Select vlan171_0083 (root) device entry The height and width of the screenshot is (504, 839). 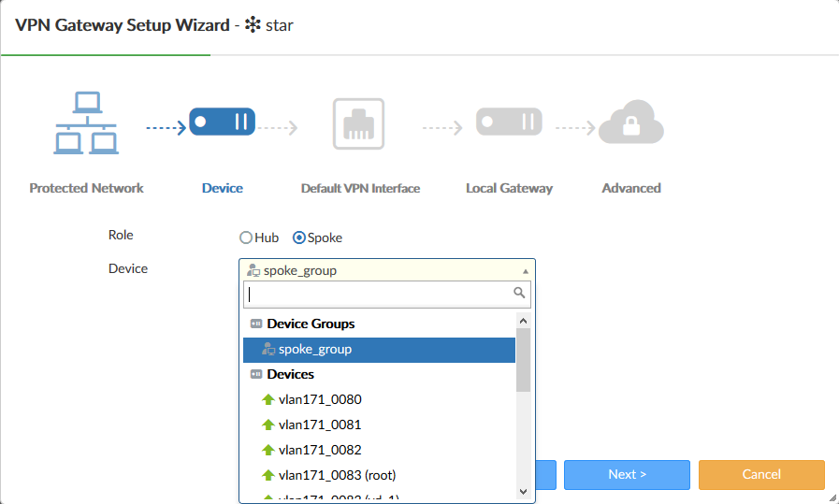point(337,475)
